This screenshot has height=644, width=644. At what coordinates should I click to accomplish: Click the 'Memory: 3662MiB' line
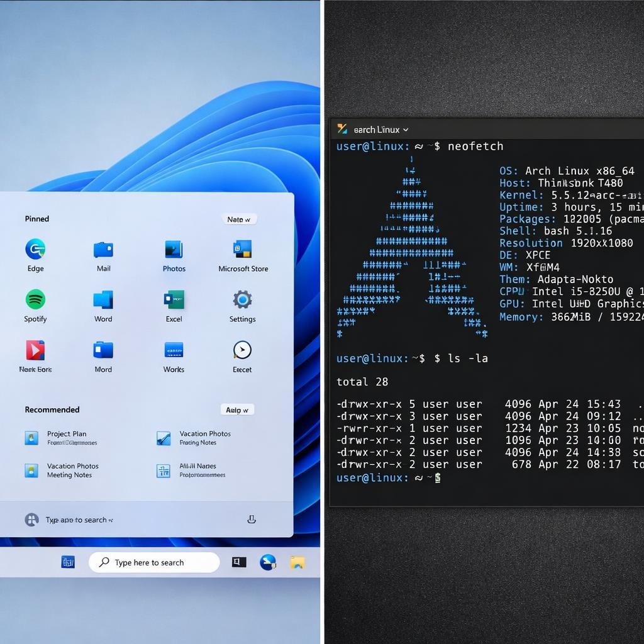(x=571, y=317)
